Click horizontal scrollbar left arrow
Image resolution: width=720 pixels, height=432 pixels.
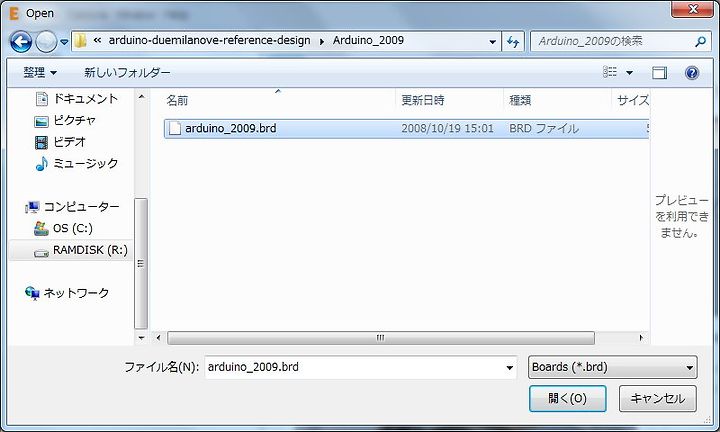point(158,338)
